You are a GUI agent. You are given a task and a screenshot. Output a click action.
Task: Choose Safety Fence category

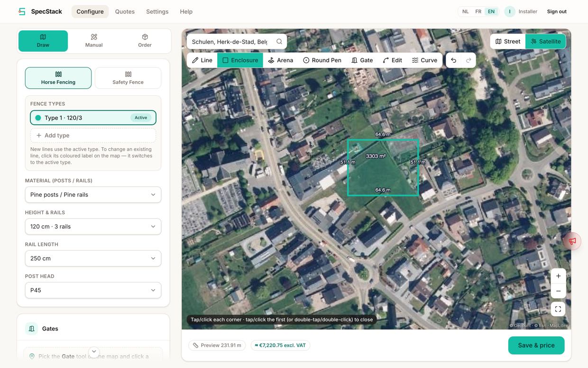pos(128,78)
